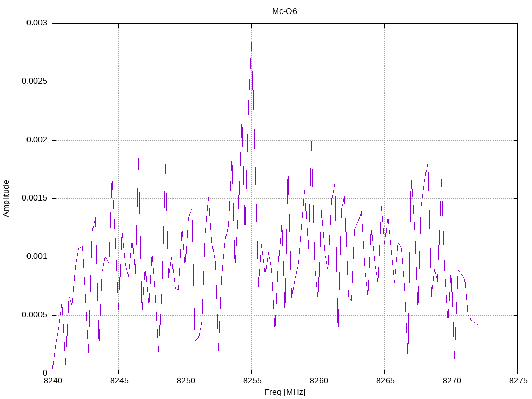Click the 8245 x-axis tick label
Image resolution: width=532 pixels, height=399 pixels.
(119, 381)
